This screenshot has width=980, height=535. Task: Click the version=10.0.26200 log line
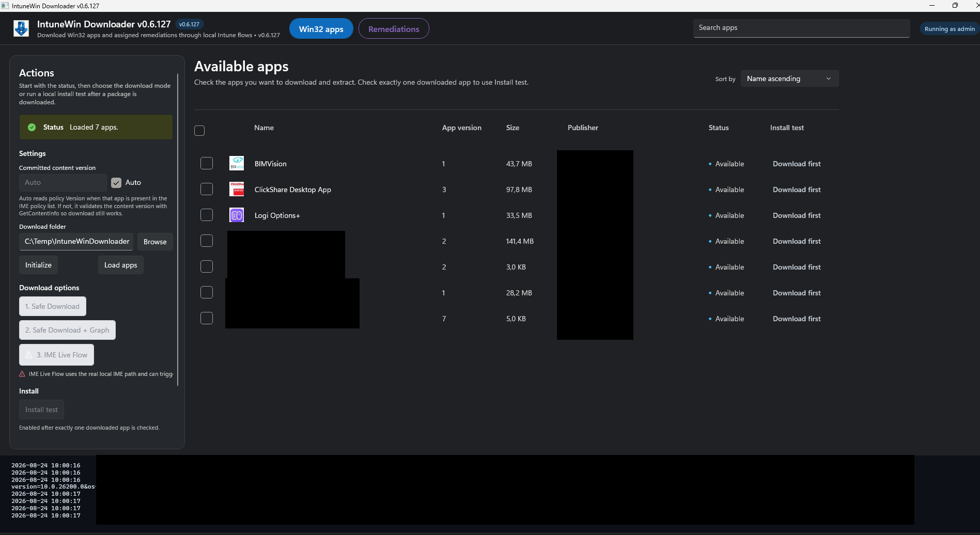[x=53, y=486]
